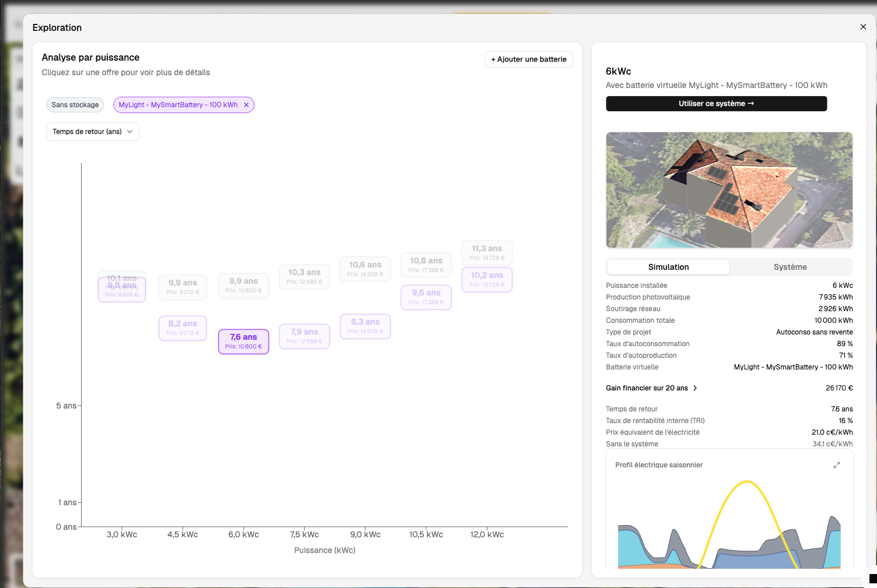
Task: Select the 9,5 ans offer at 17 388 €
Action: coord(426,297)
